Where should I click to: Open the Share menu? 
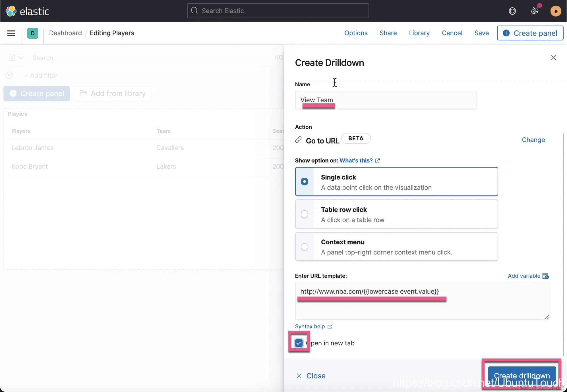388,33
